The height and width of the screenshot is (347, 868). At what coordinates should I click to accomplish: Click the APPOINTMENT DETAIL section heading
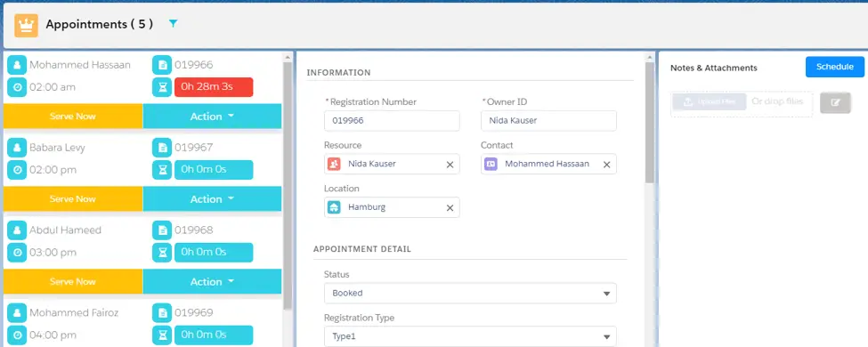(x=362, y=249)
